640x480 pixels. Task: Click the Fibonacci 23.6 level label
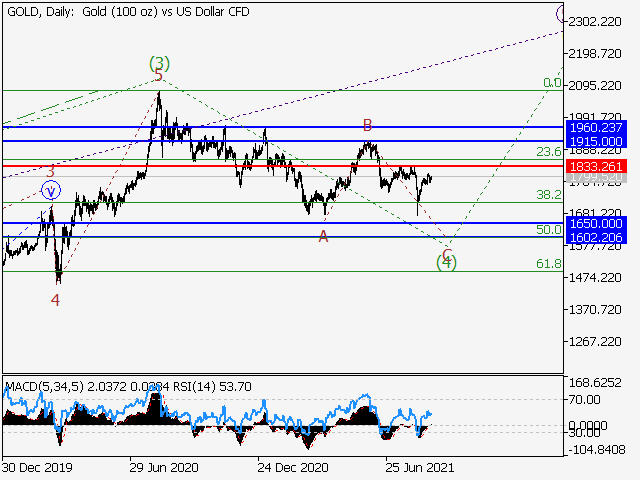[549, 152]
